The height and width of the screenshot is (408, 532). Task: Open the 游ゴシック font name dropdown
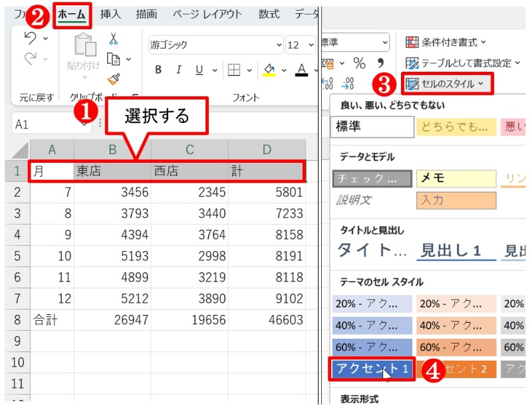279,45
